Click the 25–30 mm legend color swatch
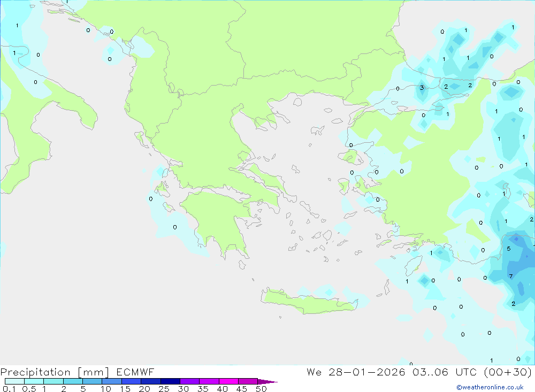Image resolution: width=535 pixels, height=392 pixels. (170, 381)
